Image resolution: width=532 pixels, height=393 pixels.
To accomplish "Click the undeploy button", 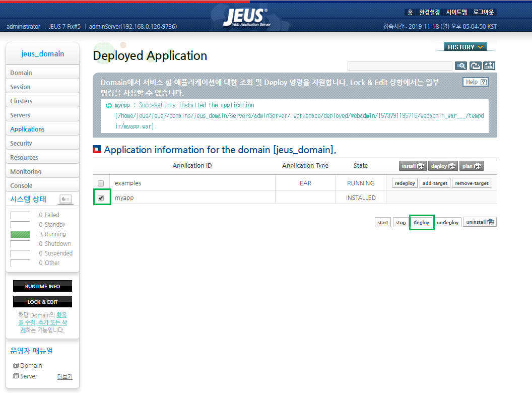I will pyautogui.click(x=447, y=222).
